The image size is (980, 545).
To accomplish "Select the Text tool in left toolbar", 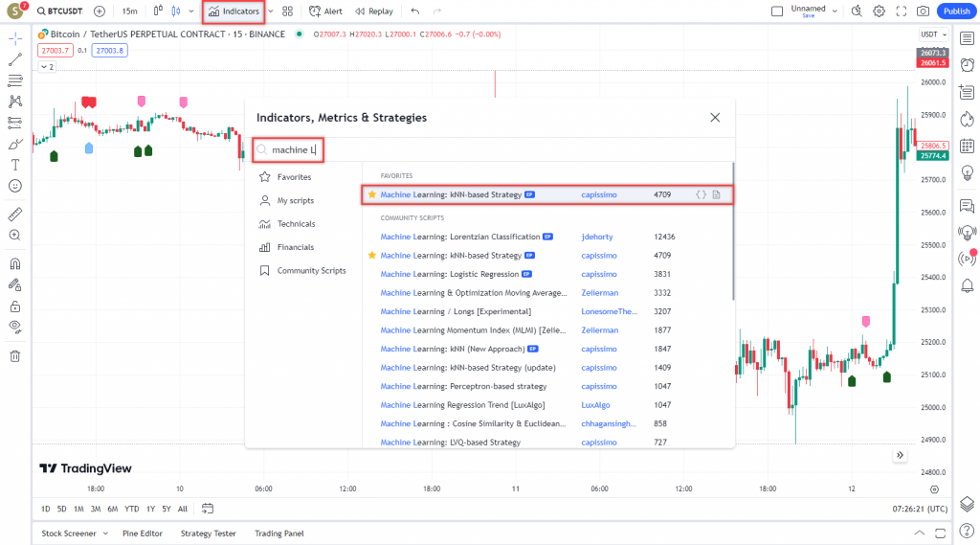I will coord(14,165).
